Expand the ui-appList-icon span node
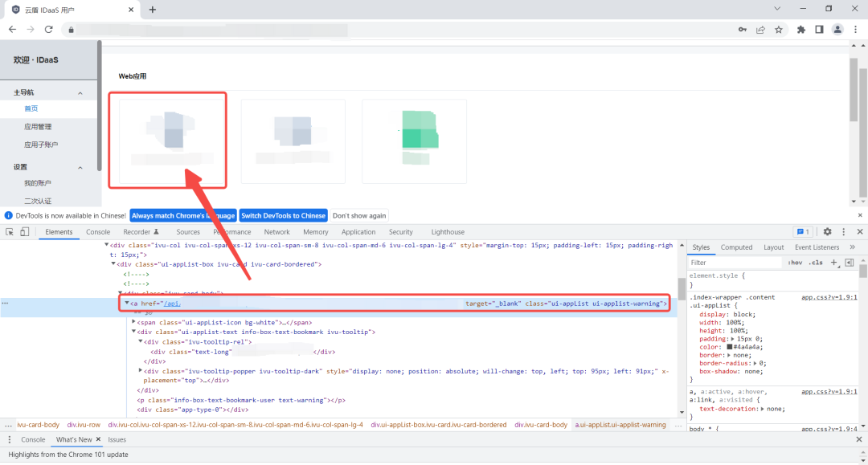Image resolution: width=868 pixels, height=465 pixels. click(133, 322)
